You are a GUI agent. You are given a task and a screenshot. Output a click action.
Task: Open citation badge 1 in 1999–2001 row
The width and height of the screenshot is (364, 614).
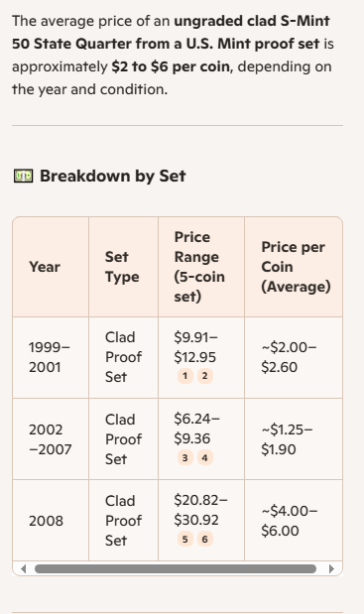pyautogui.click(x=185, y=376)
